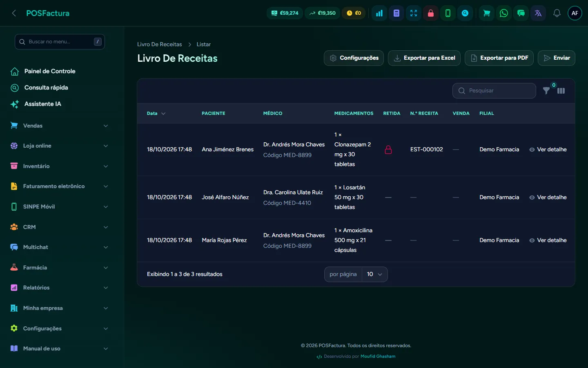The width and height of the screenshot is (588, 368).
Task: Expand the Inventário sidebar section
Action: coord(59,166)
